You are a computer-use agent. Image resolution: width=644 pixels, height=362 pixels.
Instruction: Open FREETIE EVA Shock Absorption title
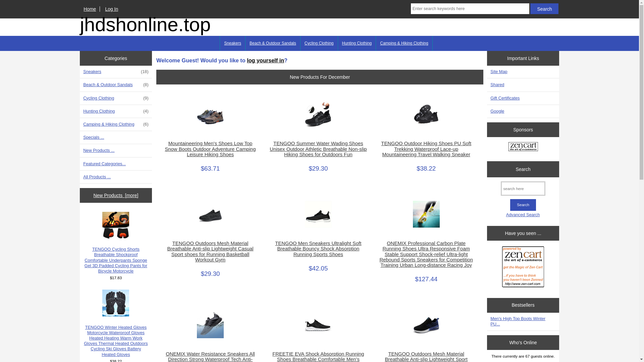click(318, 357)
